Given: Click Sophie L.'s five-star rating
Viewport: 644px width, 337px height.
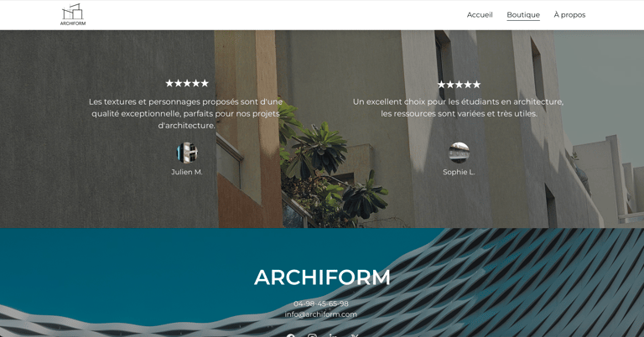Looking at the screenshot, I should pyautogui.click(x=459, y=85).
